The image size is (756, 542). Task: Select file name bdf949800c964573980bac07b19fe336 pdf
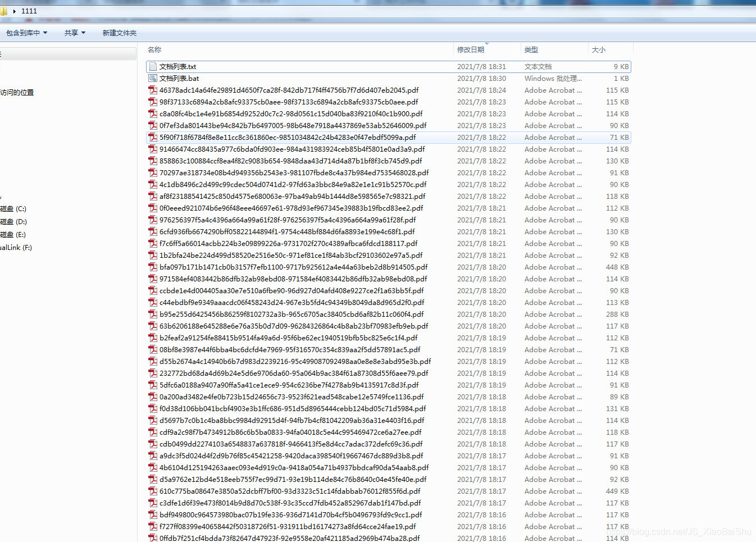291,514
